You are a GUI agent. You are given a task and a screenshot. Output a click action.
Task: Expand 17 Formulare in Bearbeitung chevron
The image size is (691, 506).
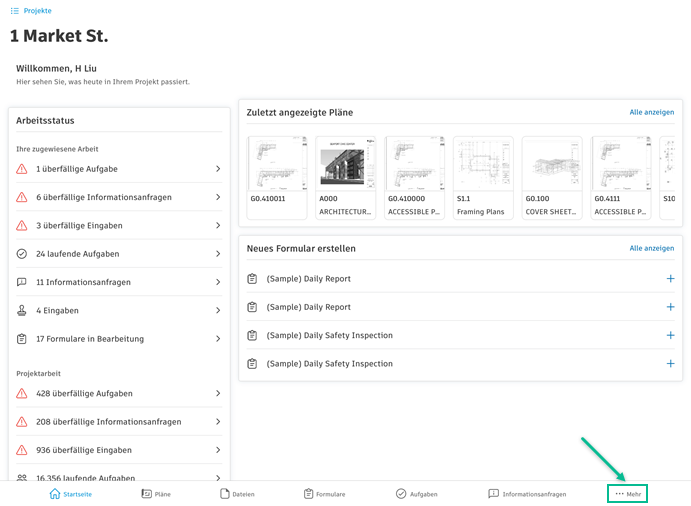[218, 339]
